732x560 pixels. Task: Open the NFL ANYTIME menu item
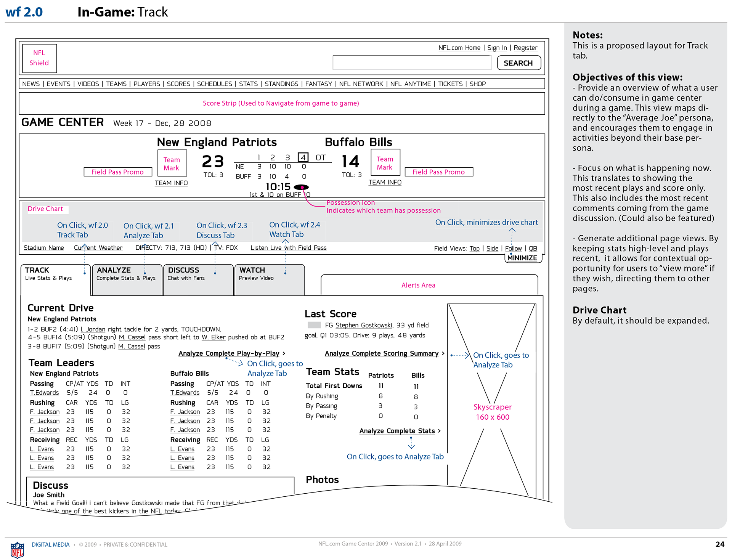[410, 84]
